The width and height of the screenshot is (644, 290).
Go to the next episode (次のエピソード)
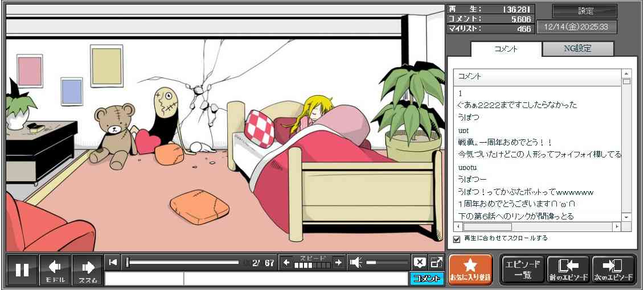coord(613,270)
